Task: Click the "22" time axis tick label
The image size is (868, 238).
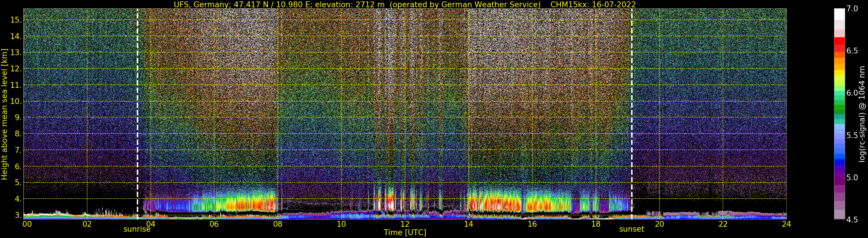Action: pyautogui.click(x=723, y=224)
